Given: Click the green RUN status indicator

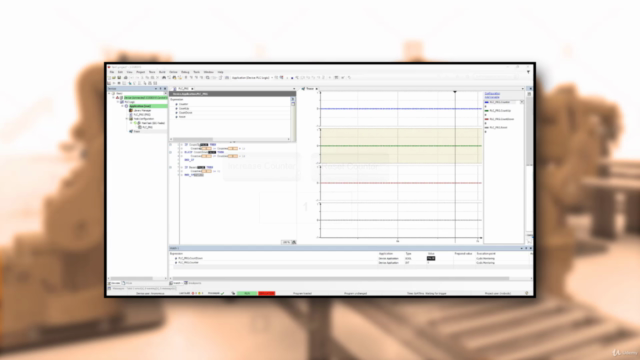Looking at the screenshot, I should click(x=247, y=293).
